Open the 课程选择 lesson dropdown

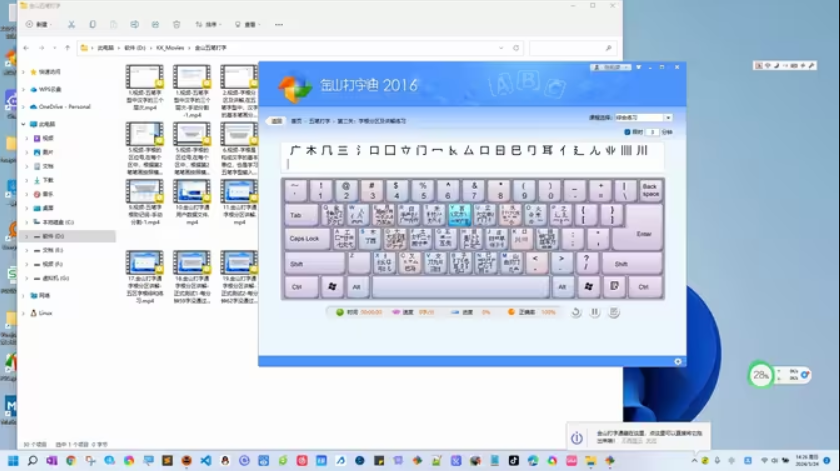pos(668,117)
